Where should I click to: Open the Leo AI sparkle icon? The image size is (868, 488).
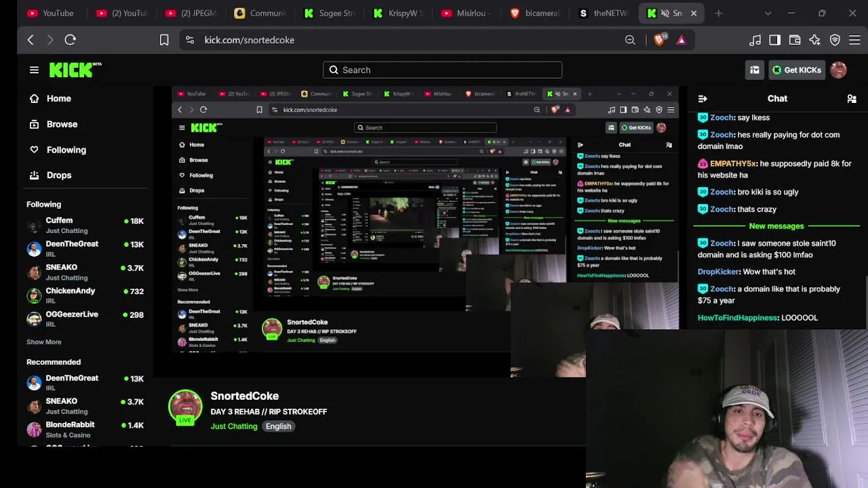815,40
